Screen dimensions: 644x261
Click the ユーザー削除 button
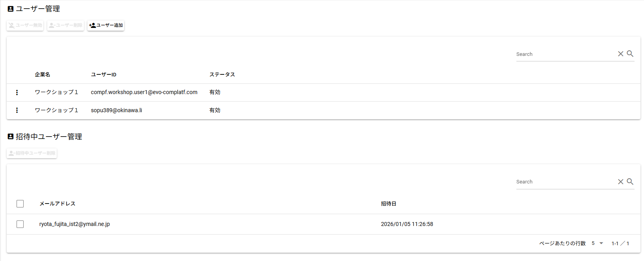click(x=65, y=25)
